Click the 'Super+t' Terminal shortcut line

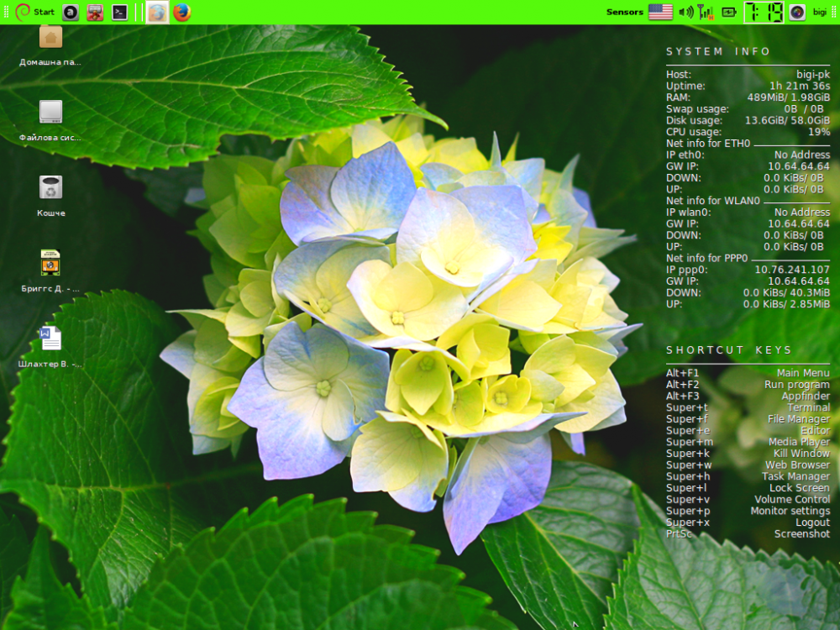point(748,407)
